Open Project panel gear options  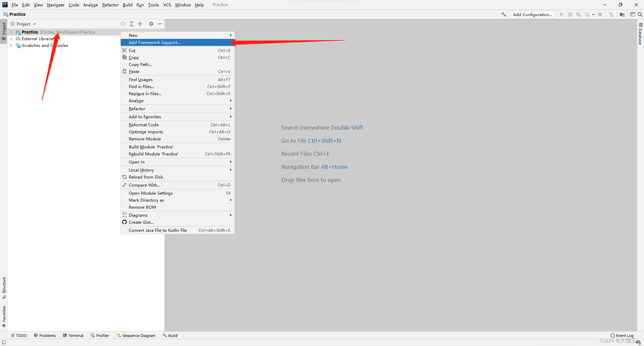pyautogui.click(x=151, y=24)
